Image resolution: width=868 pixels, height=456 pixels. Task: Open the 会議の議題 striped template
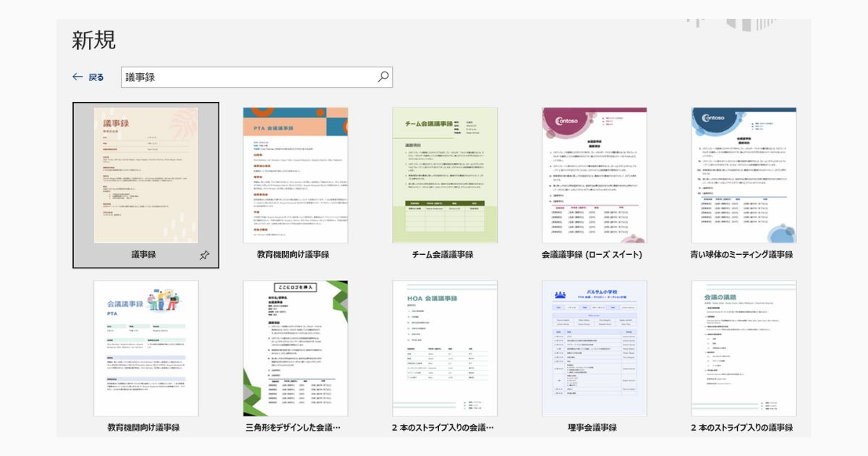click(x=744, y=348)
